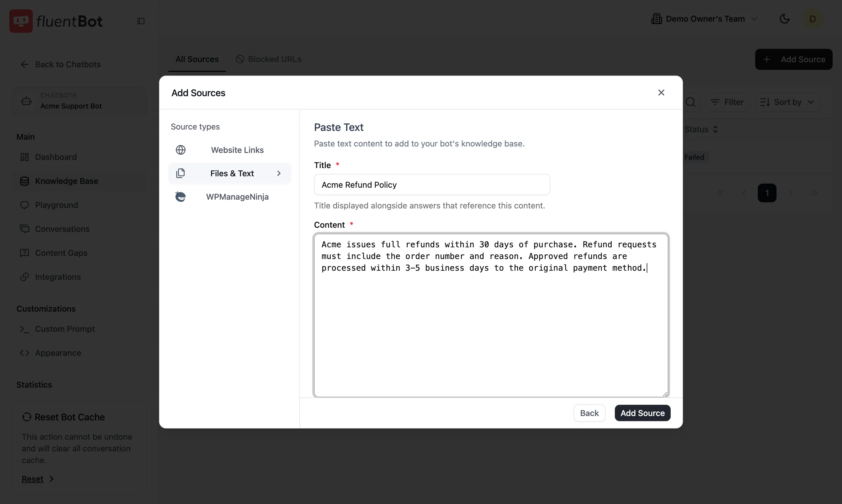
Task: Click the globe icon for Website Links
Action: [x=181, y=150]
